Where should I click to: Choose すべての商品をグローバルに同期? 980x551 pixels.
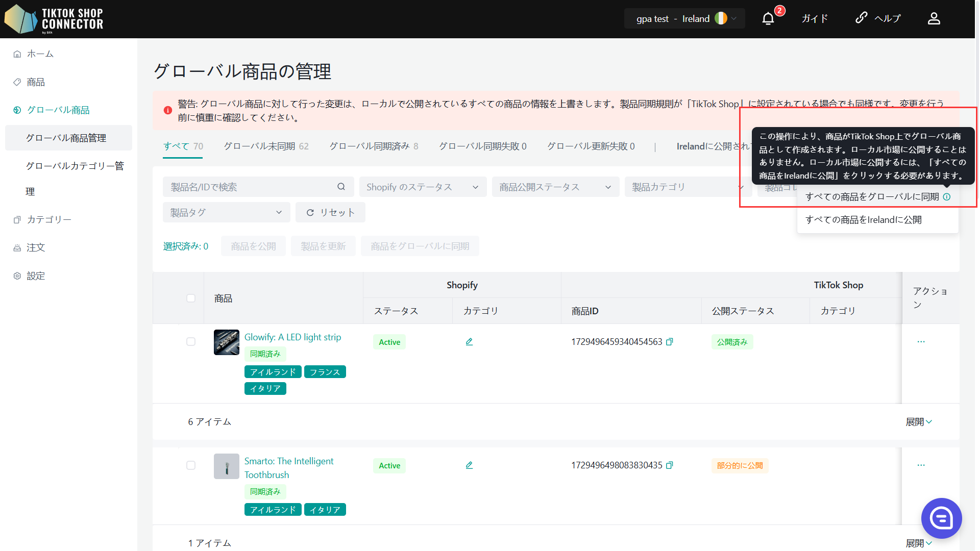click(872, 197)
